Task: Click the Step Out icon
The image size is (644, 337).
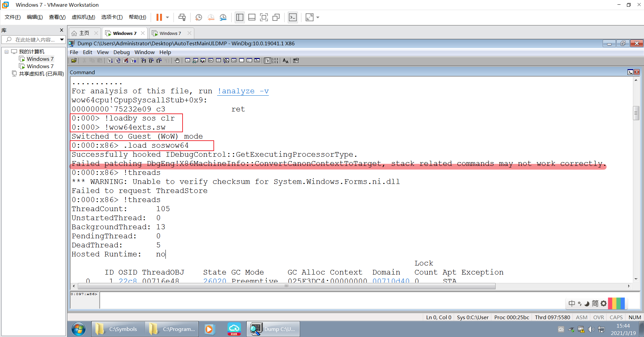Action: (159, 61)
